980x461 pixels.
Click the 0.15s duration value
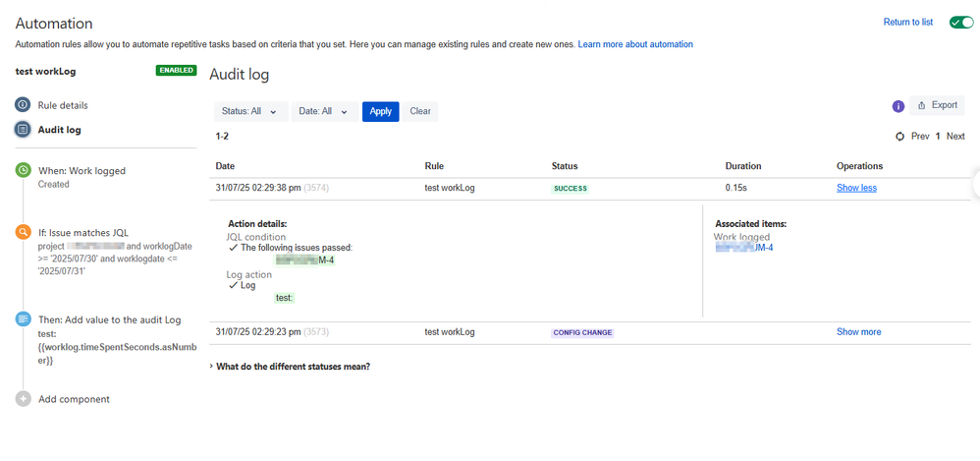click(735, 188)
